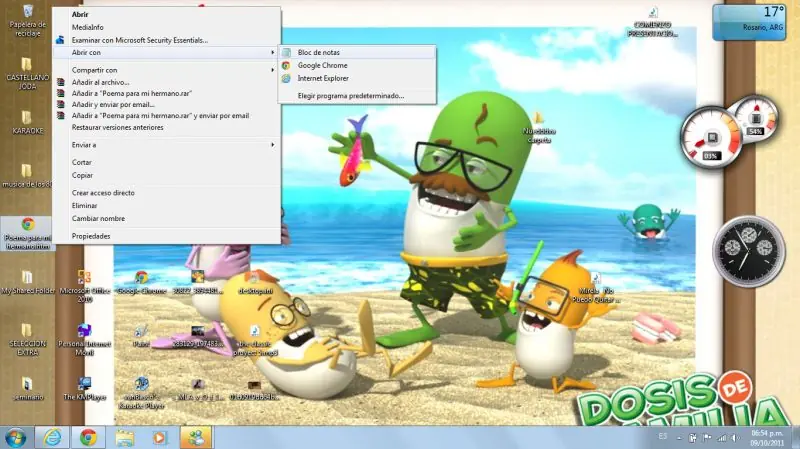Click the network signal tray icon

tap(721, 438)
